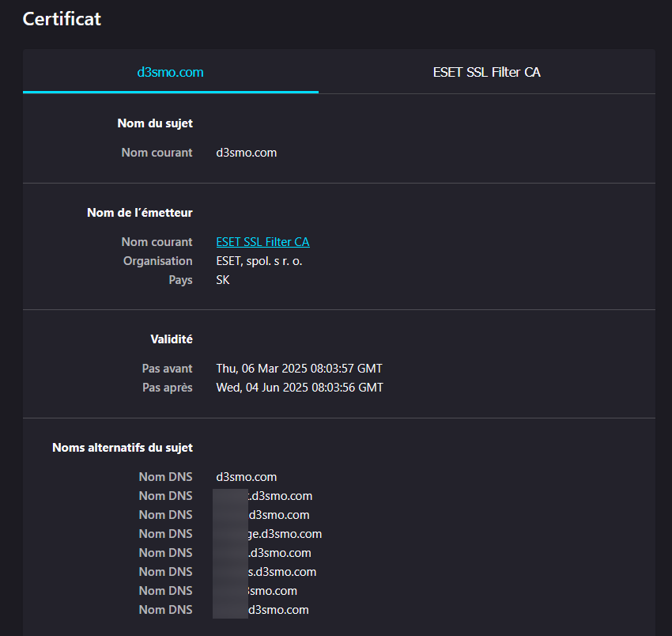Viewport: 672px width, 636px height.
Task: Select the DNS entry ending in s.d3smo.com
Action: (266, 572)
